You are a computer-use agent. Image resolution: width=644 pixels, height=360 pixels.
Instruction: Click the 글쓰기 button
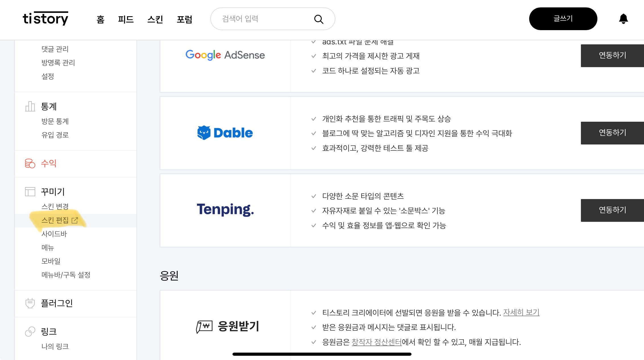coord(563,19)
